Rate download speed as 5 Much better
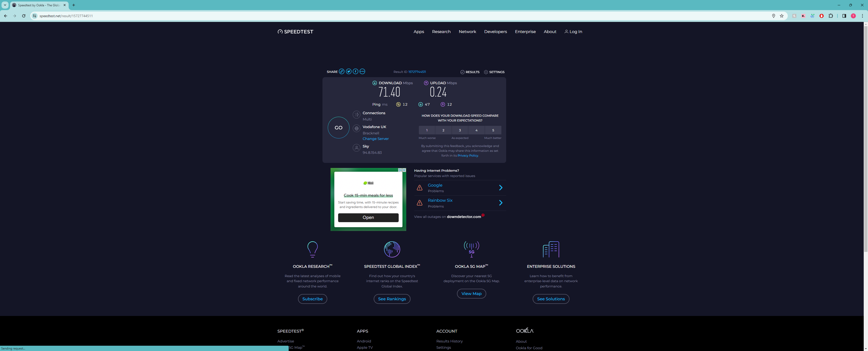The height and width of the screenshot is (351, 868). 493,130
